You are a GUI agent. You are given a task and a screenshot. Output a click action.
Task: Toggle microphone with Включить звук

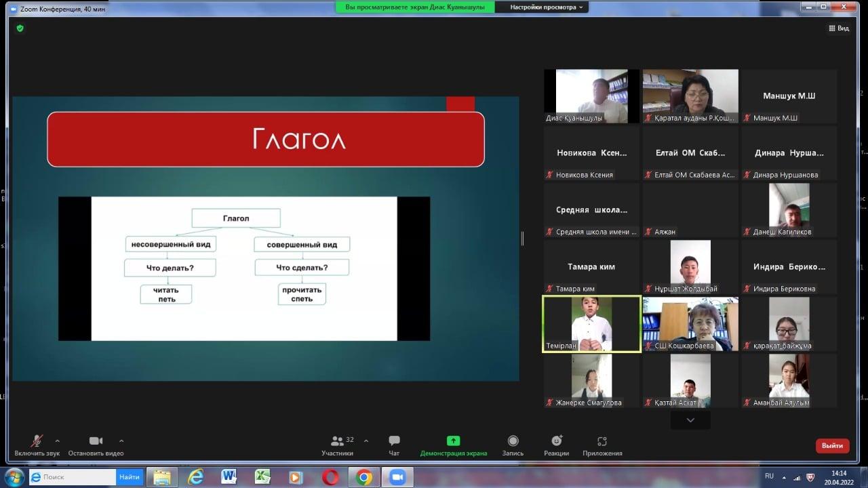(37, 445)
